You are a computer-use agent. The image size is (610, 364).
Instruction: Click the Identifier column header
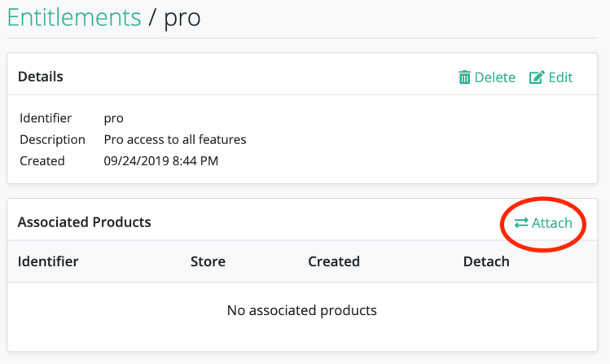pos(48,261)
